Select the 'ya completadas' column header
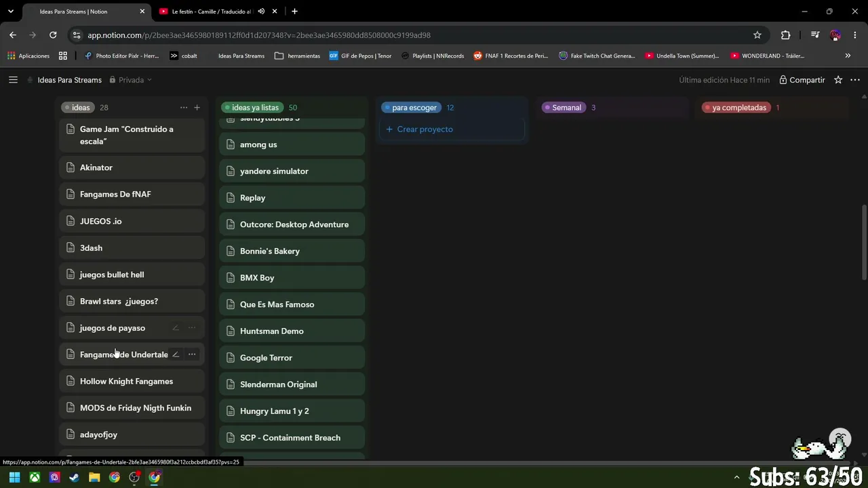868x488 pixels. pyautogui.click(x=736, y=108)
